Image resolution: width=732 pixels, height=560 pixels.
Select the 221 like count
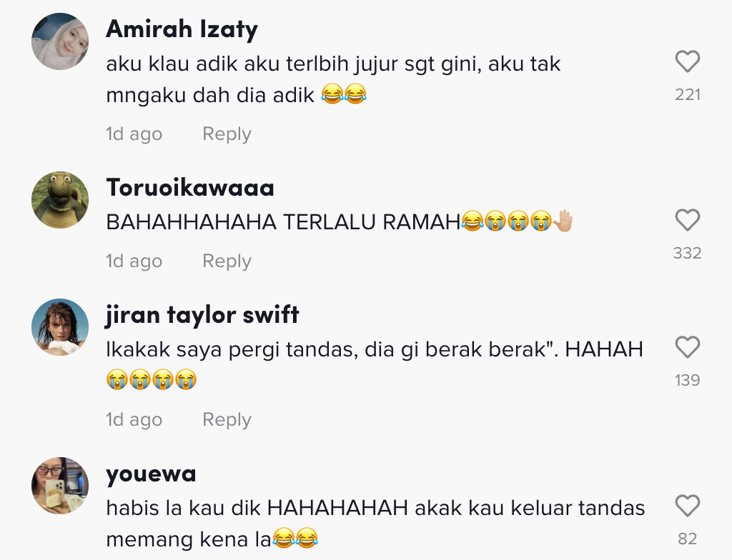pos(688,95)
